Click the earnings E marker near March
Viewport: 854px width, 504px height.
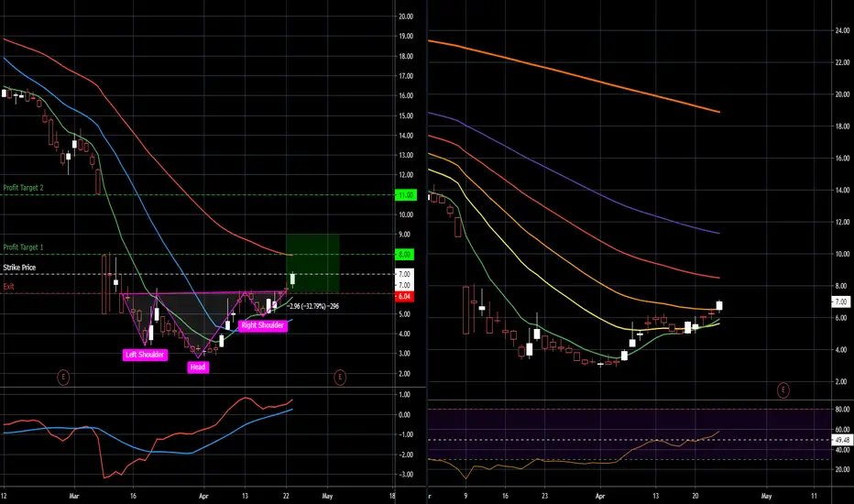tap(63, 377)
